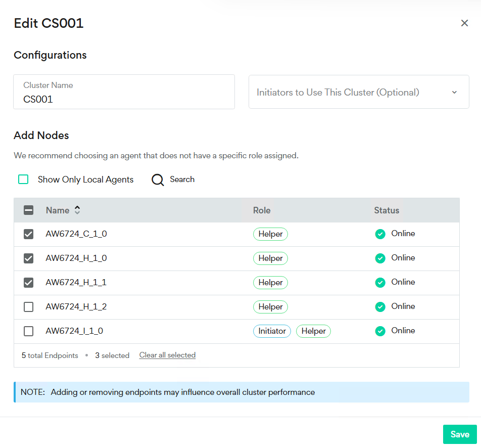Click the Search magnifier icon
The width and height of the screenshot is (481, 448).
click(x=158, y=180)
